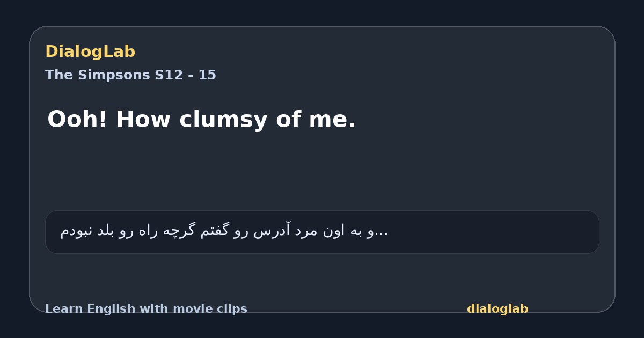This screenshot has height=338, width=644.
Task: Open The Simpsons S12 - 15 episode label
Action: click(x=130, y=75)
